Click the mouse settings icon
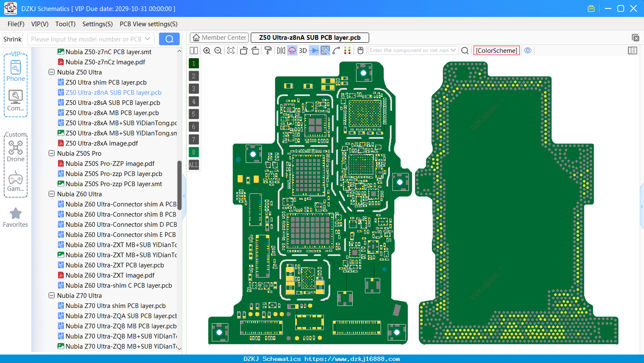644x363 pixels. (360, 50)
